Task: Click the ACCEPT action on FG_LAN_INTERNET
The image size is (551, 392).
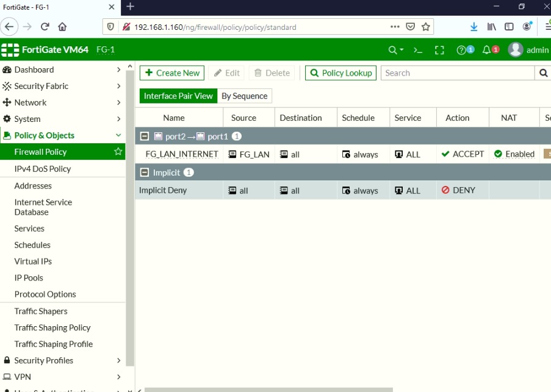Action: tap(462, 154)
